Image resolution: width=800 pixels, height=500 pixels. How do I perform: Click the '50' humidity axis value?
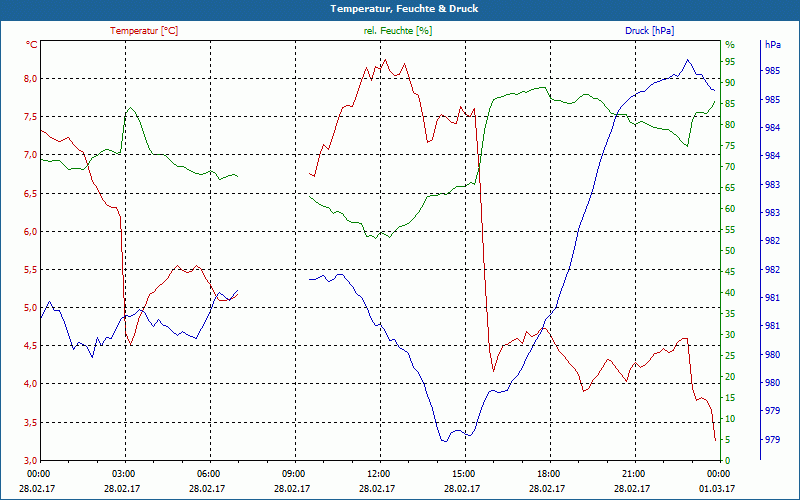tap(730, 251)
